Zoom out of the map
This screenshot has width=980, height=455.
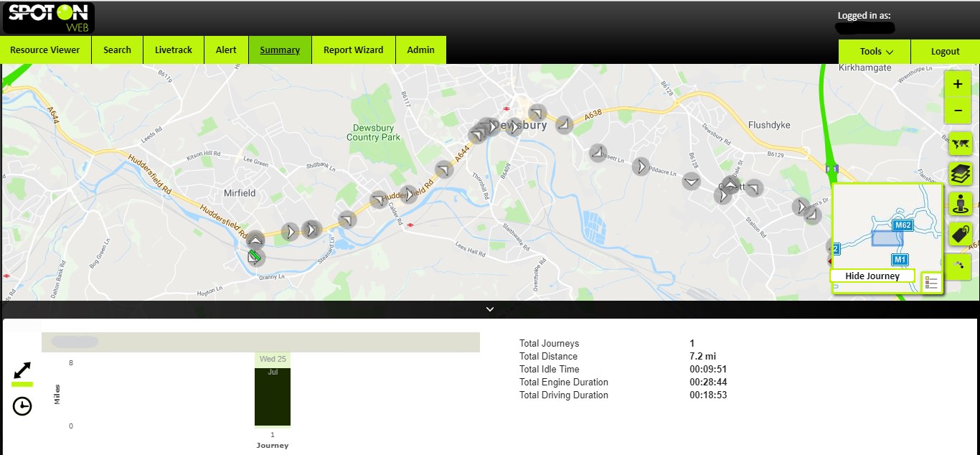coord(958,111)
